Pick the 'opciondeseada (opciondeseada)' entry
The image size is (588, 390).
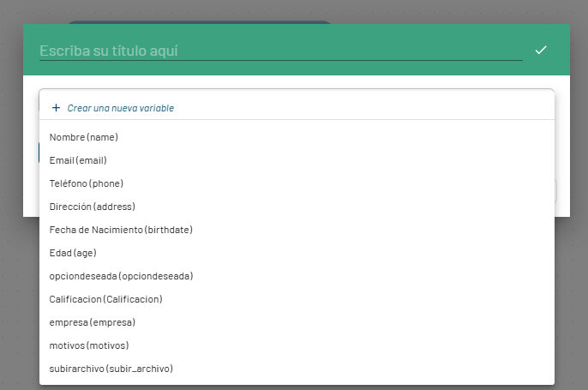(x=121, y=276)
